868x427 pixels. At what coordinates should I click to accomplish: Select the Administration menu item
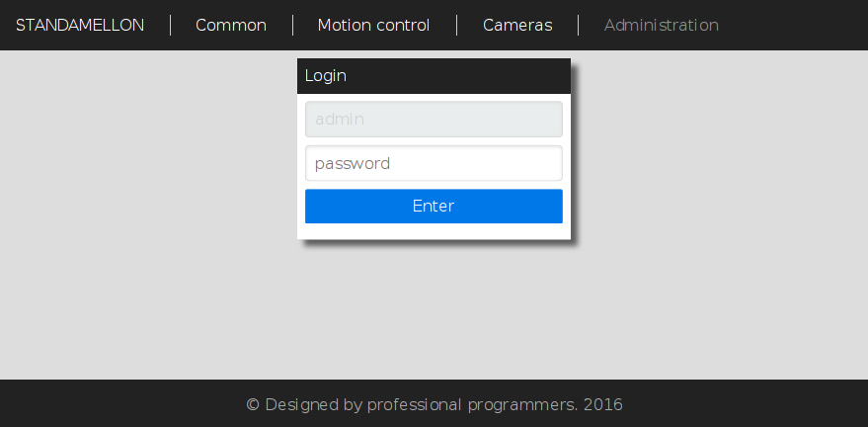click(661, 25)
